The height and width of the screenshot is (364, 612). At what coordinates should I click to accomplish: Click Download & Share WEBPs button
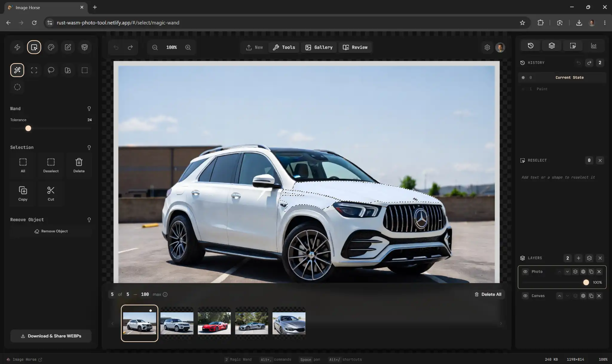pos(51,336)
